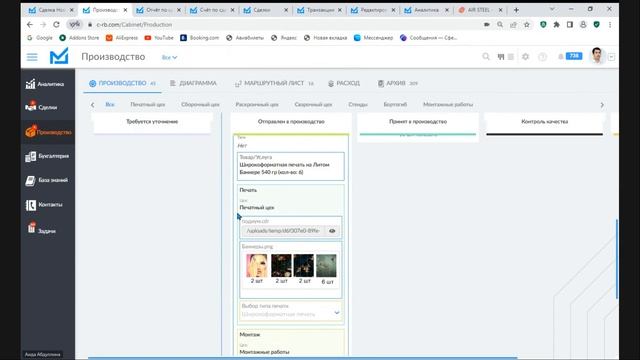Open the Chrome profile icon
The width and height of the screenshot is (640, 360).
tap(583, 24)
